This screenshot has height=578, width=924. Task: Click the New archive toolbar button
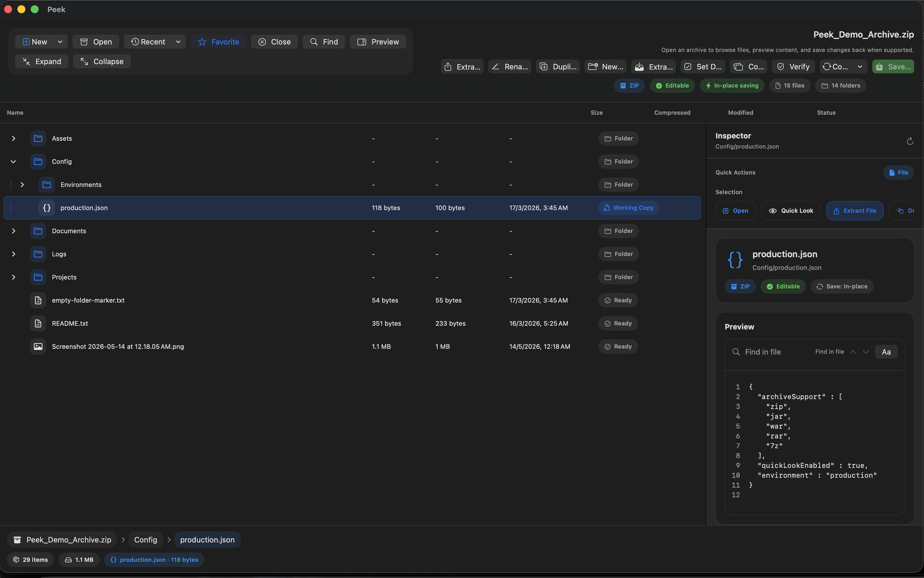tap(35, 42)
